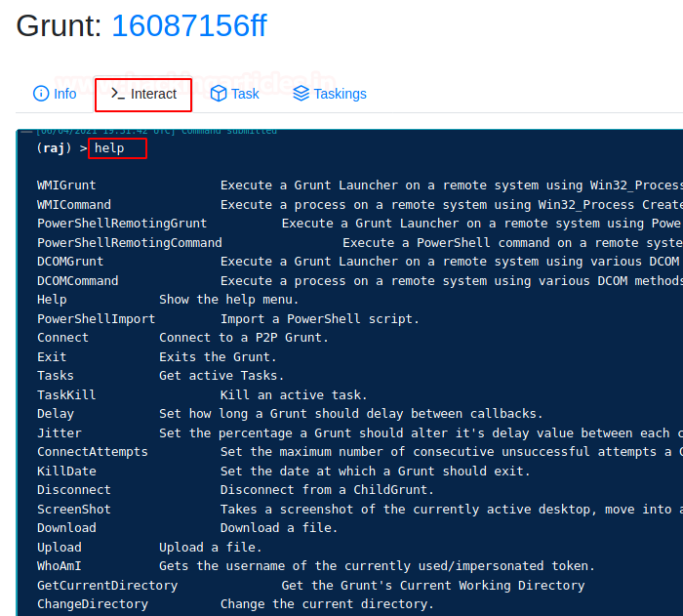Click 'Show the help menu.' description
This screenshot has height=616, width=683.
click(228, 300)
